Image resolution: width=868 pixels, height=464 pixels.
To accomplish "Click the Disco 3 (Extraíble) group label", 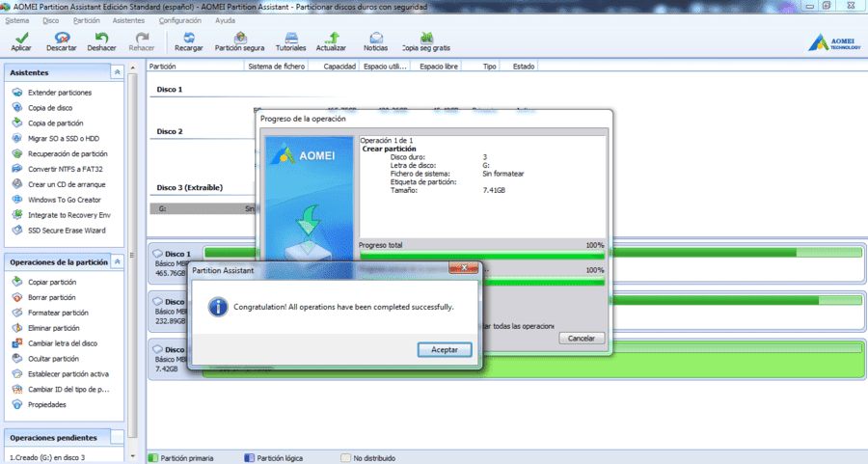I will (189, 188).
